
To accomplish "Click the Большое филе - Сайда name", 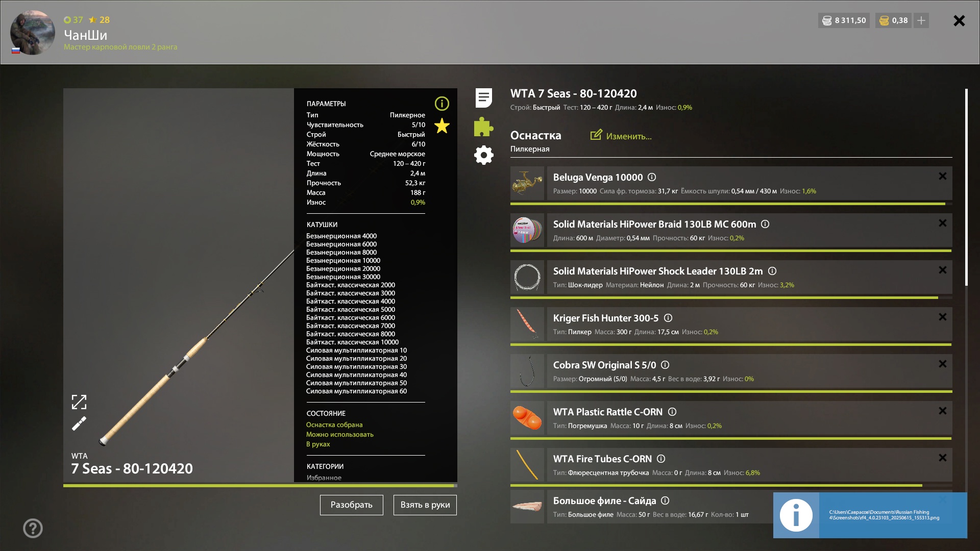I will coord(604,500).
